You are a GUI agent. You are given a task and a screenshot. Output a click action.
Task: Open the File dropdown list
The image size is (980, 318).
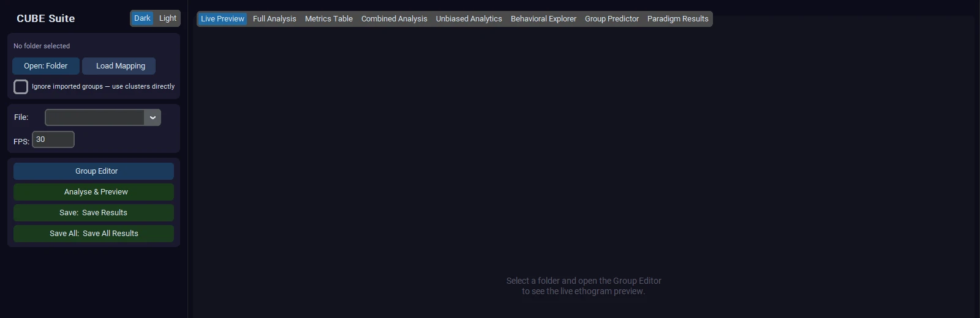click(103, 117)
